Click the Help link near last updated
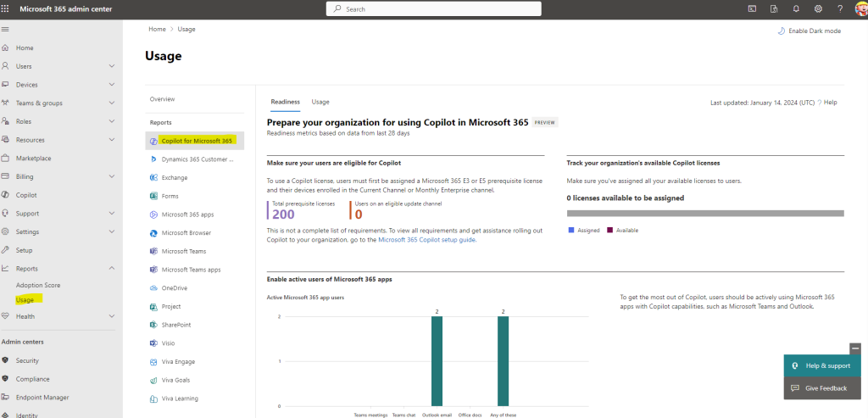 coord(831,103)
